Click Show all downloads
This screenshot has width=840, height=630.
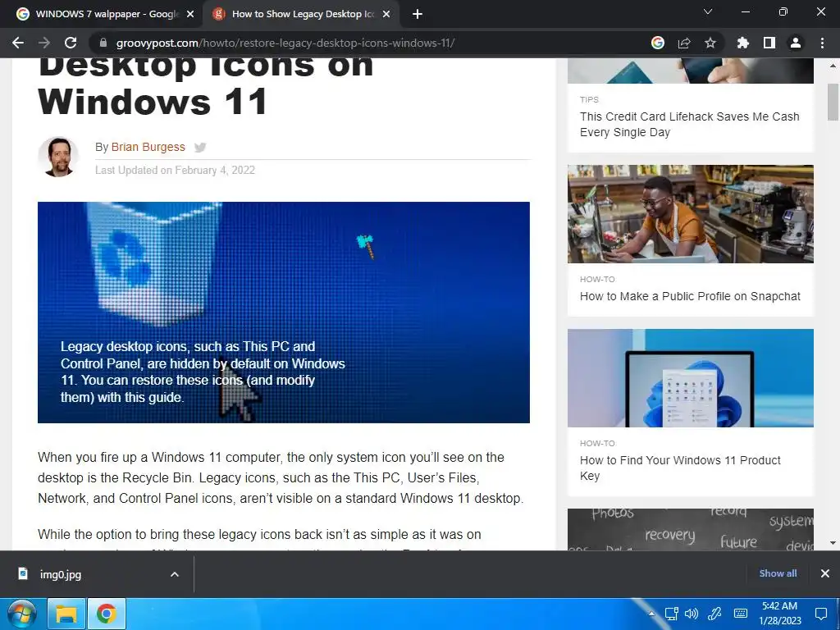coord(778,573)
